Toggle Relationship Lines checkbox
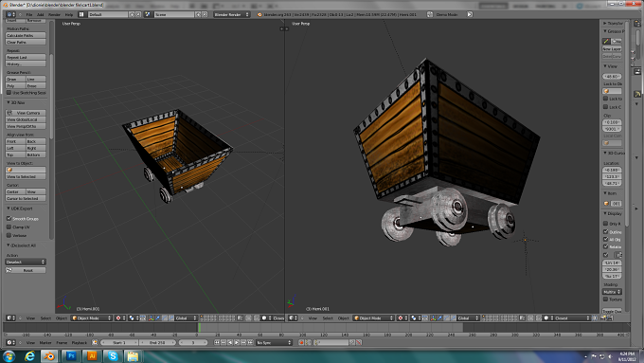This screenshot has height=363, width=644. coord(605,246)
